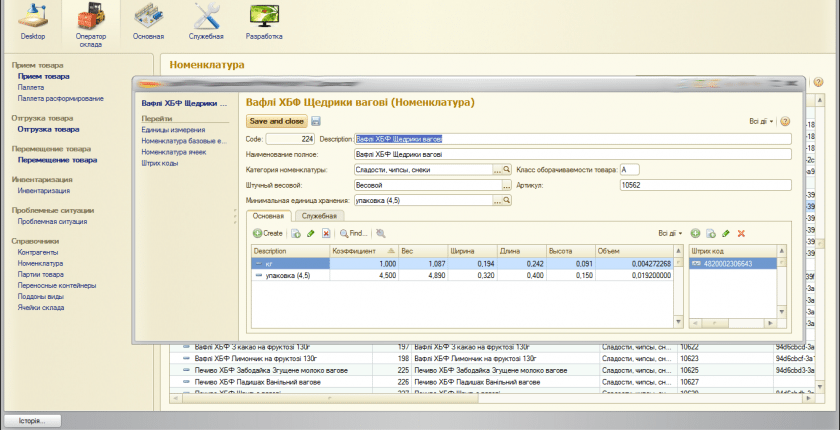Click the Наименование полное input field
840x430 pixels.
coord(573,155)
